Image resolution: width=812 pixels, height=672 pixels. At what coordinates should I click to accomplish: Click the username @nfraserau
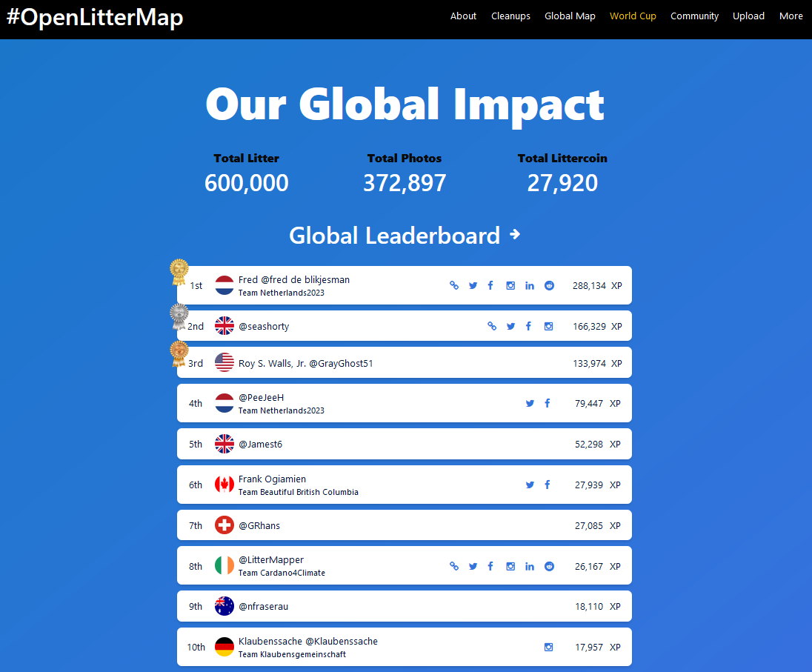point(263,606)
